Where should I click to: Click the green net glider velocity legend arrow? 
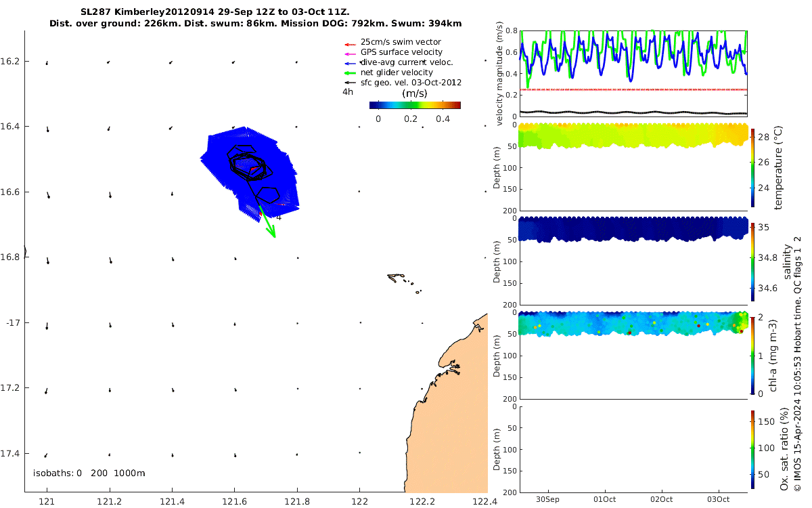349,72
